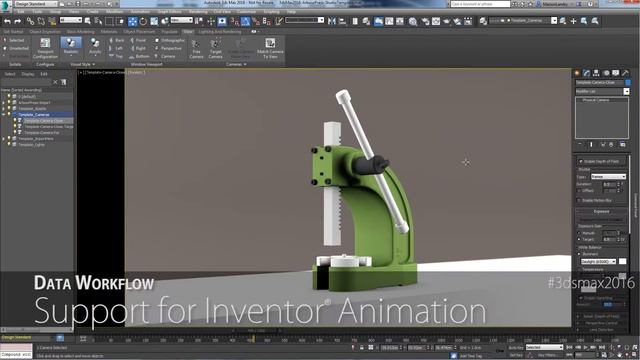This screenshot has height=360, width=640.
Task: Toggle the shutter Offset checkbox
Action: tap(579, 191)
